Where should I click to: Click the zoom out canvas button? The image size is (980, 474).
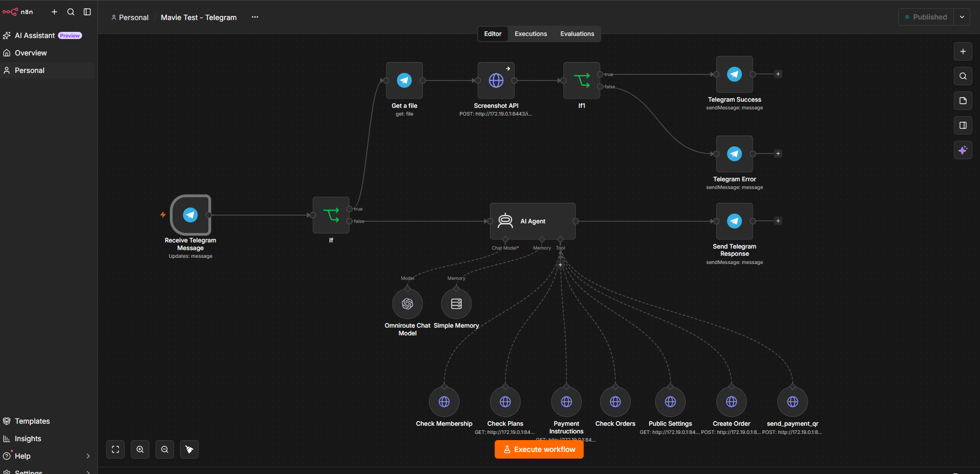coord(165,449)
